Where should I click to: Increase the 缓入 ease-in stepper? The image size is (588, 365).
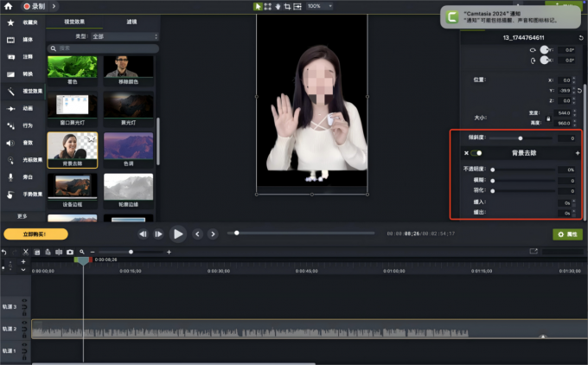(574, 201)
